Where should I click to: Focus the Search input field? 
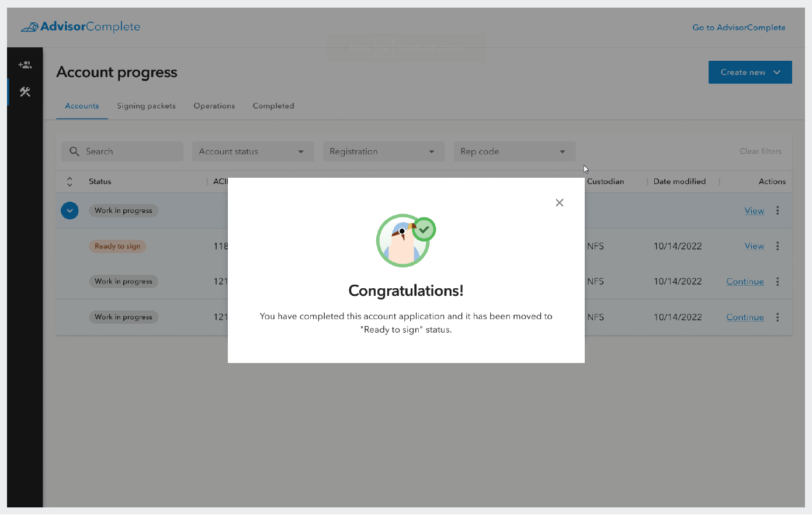(x=129, y=151)
